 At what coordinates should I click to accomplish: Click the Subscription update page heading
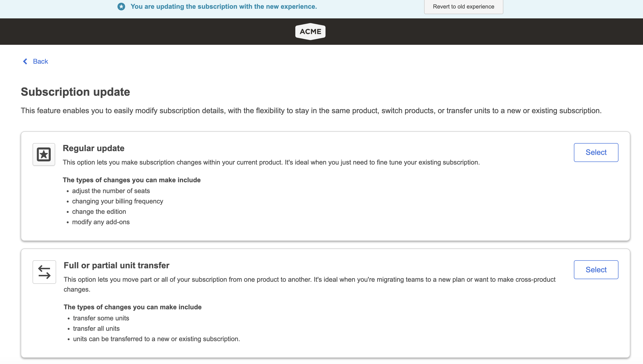coord(75,92)
